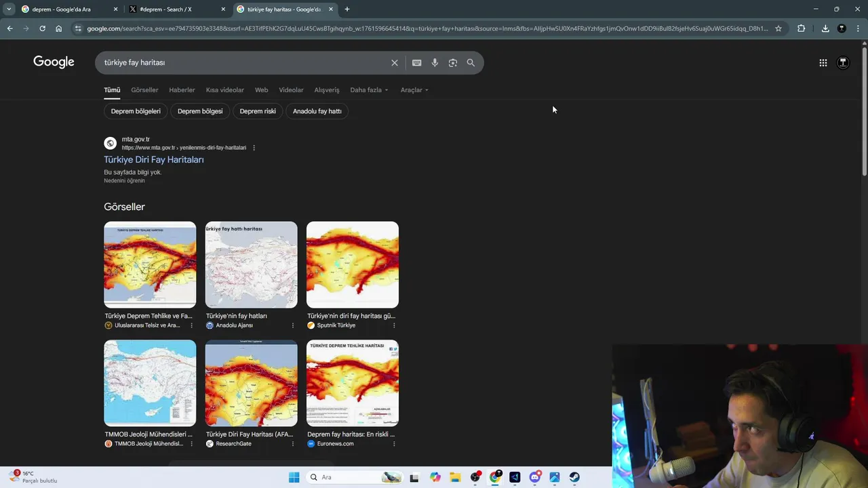Select the Deprem bölgeleri chip
The width and height of the screenshot is (868, 488).
(x=136, y=111)
